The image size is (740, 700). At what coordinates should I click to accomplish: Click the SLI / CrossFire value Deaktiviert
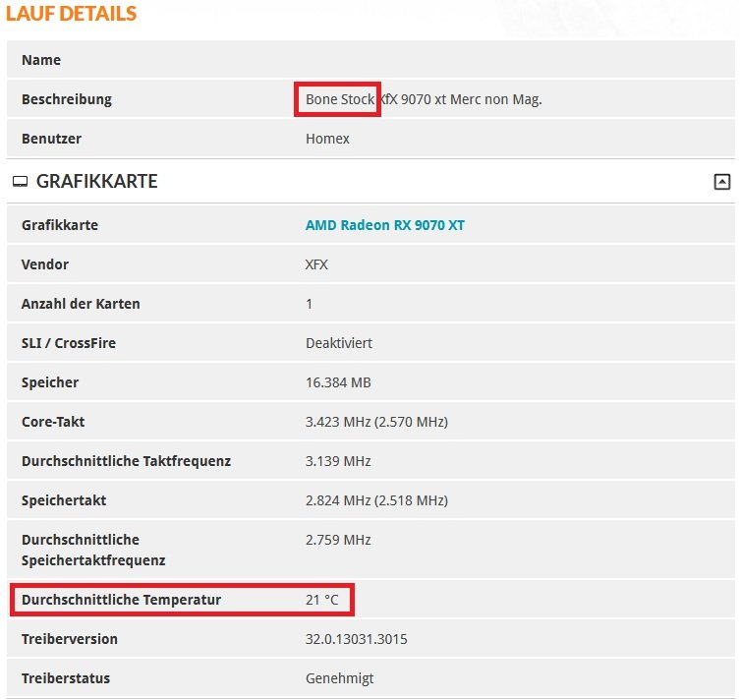click(339, 343)
